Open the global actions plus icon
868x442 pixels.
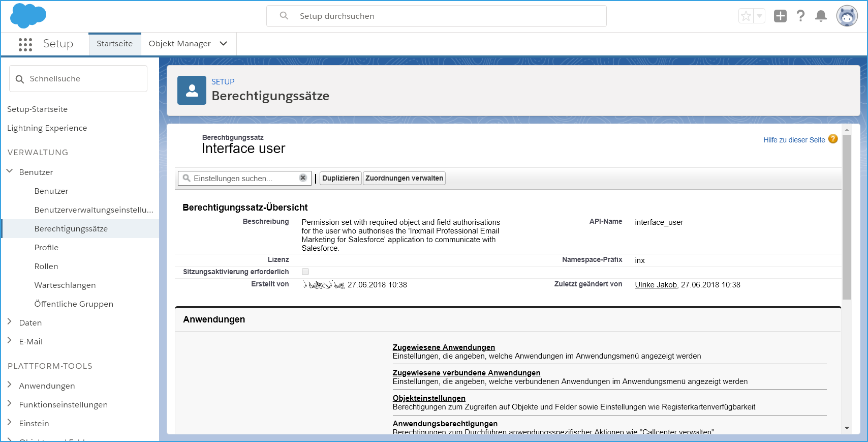(780, 16)
